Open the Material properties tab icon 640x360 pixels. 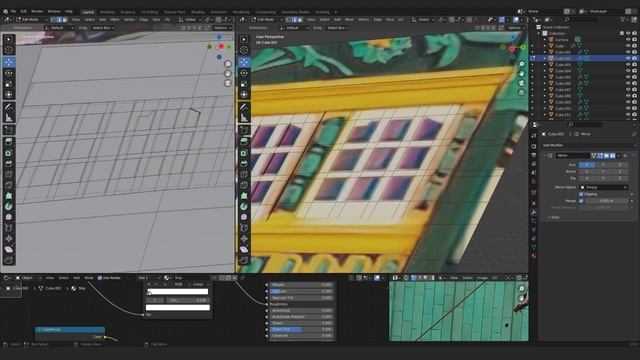point(534,256)
